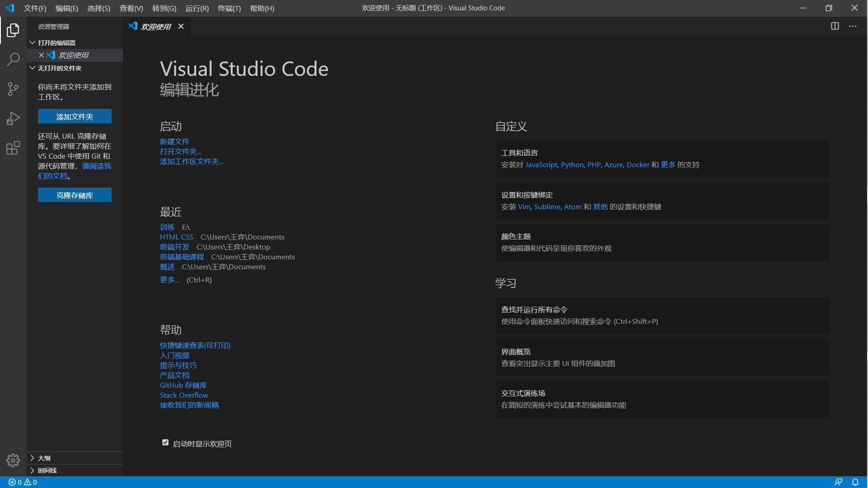Open the settings gear menu
Screen dimensions: 868x488
click(13, 460)
